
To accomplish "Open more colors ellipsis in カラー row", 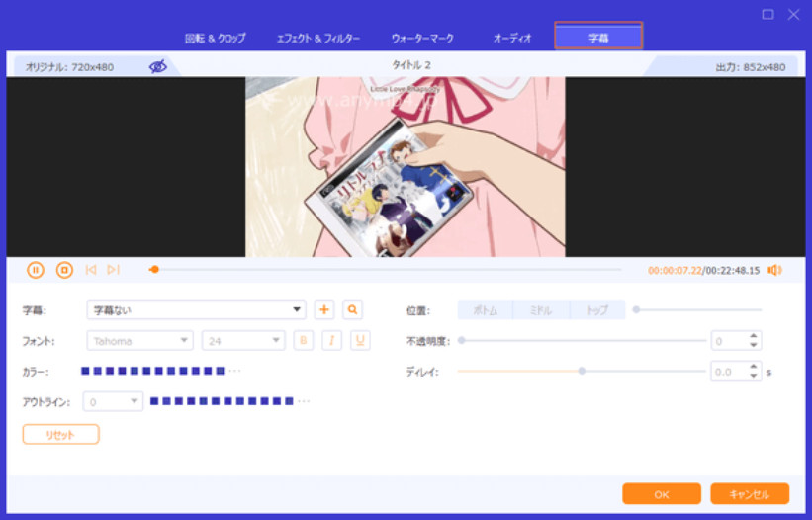I will 234,371.
